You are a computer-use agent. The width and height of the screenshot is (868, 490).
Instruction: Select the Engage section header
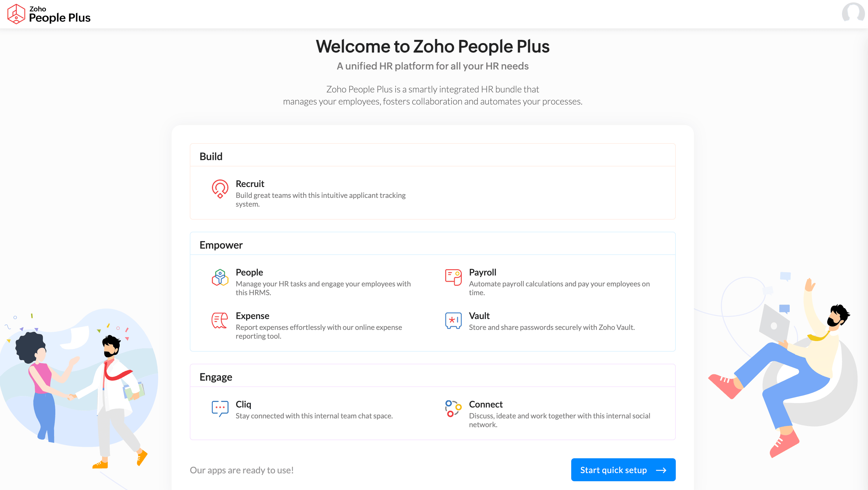[x=216, y=376]
